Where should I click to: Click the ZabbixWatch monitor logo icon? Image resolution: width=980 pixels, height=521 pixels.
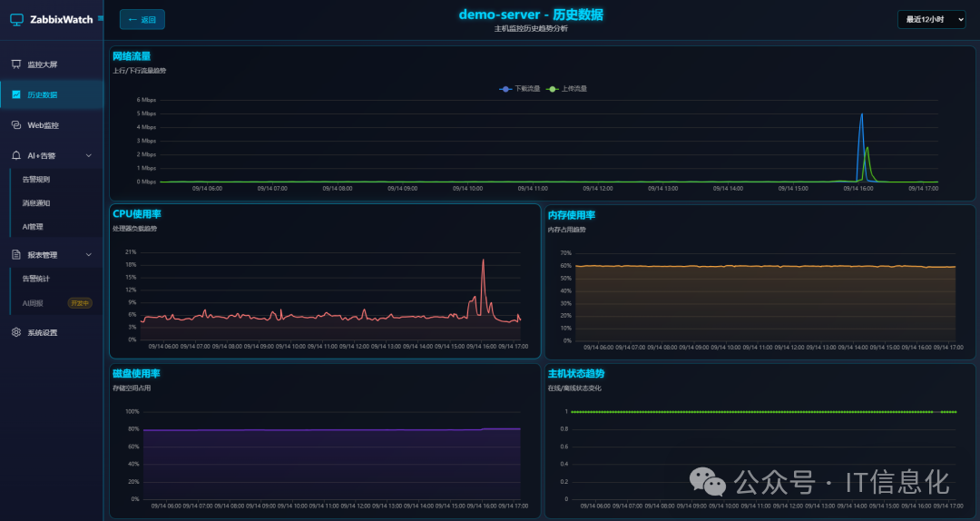[16, 18]
